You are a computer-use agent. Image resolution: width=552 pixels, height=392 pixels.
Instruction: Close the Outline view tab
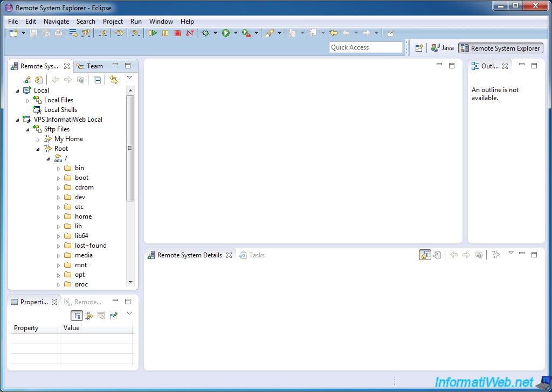click(x=505, y=66)
